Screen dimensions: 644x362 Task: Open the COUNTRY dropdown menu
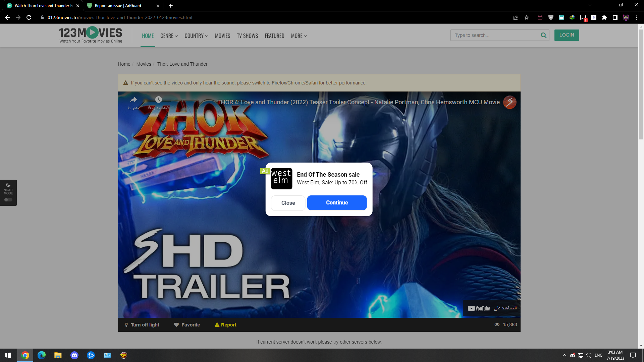(x=196, y=36)
